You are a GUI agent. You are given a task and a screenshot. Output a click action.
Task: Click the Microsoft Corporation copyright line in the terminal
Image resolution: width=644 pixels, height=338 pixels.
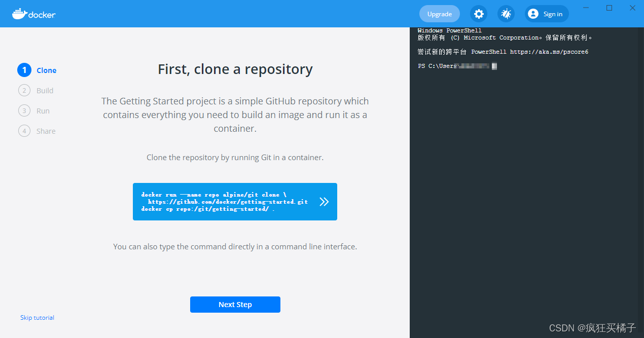[505, 37]
